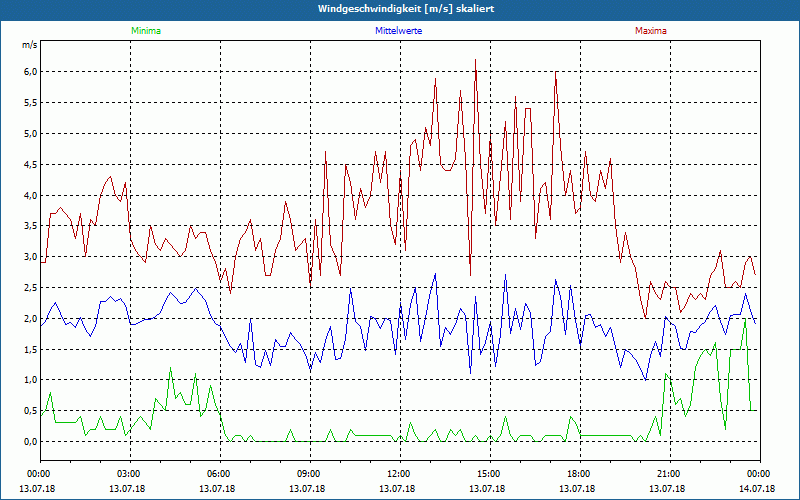The image size is (800, 500).
Task: Click the 14.07.18 date label
Action: click(x=757, y=489)
